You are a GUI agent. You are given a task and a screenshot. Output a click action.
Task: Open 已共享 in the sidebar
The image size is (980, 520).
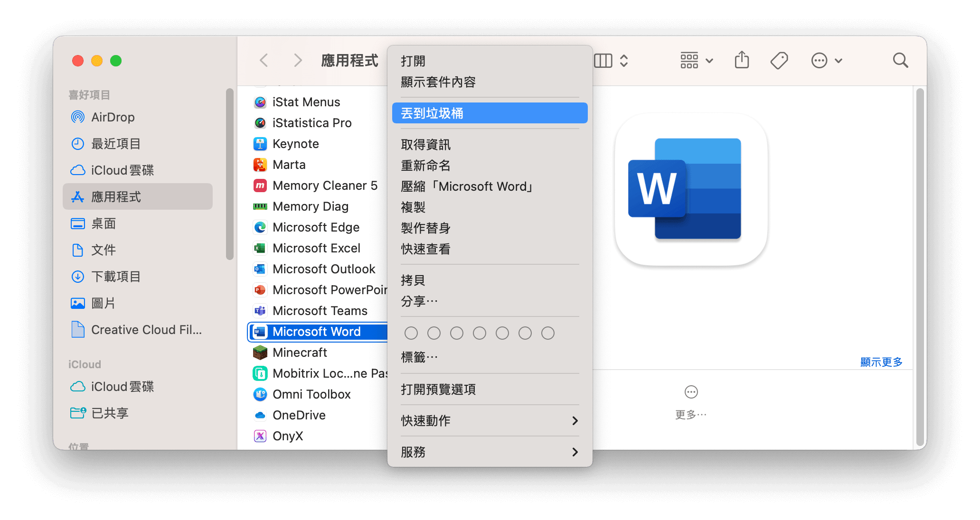(x=138, y=413)
